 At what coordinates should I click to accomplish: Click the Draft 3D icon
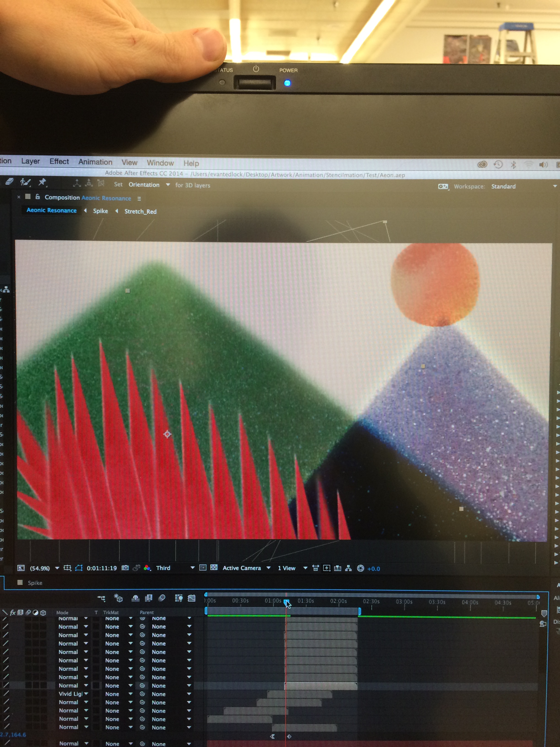[118, 598]
